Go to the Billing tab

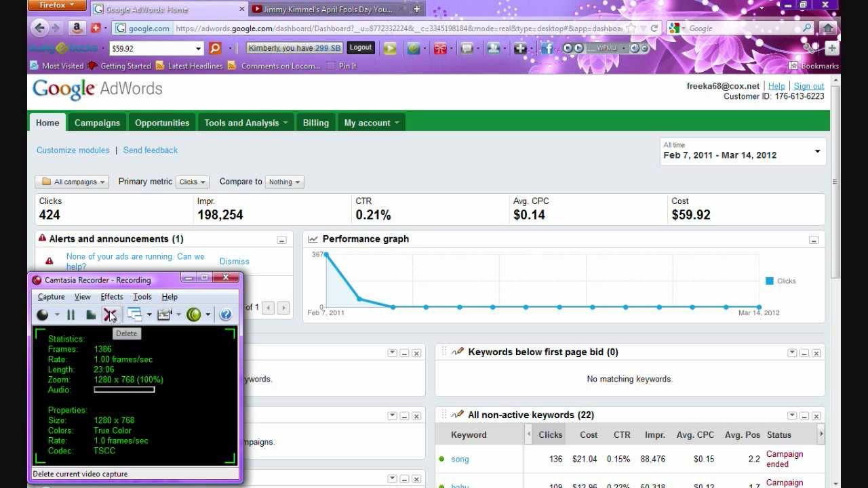tap(315, 123)
